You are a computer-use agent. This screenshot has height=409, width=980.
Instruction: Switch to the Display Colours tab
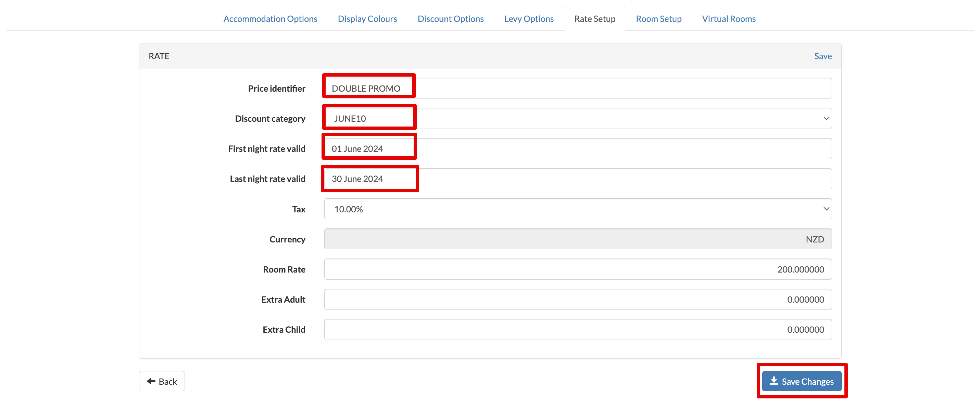[x=367, y=18]
